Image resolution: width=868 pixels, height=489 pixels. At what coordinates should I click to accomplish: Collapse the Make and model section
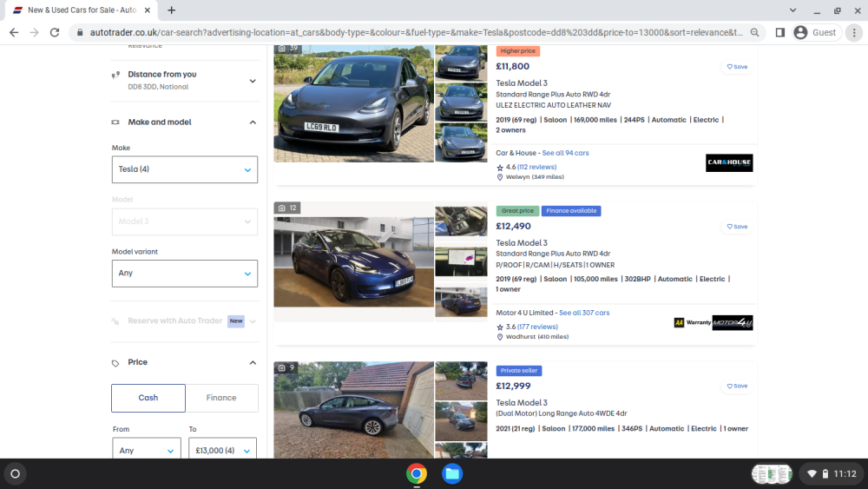click(x=184, y=122)
